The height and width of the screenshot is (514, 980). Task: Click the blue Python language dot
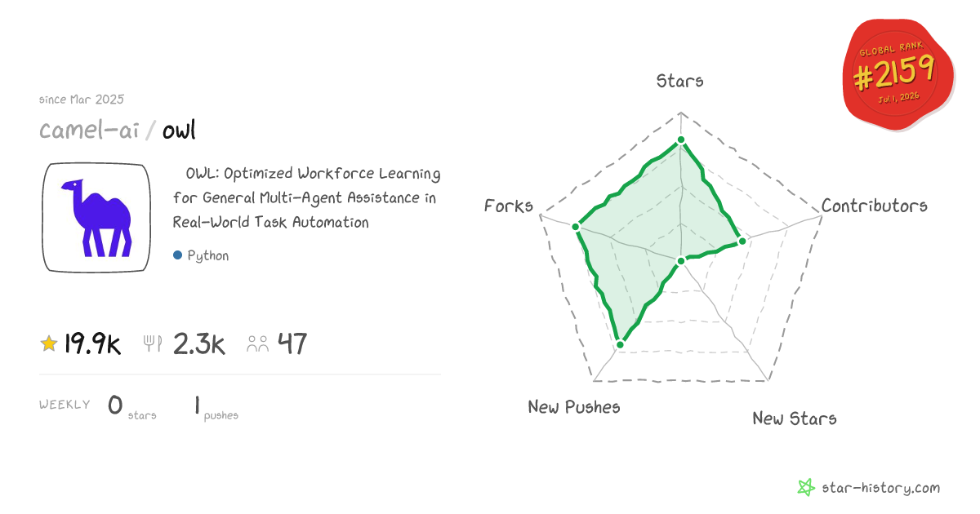click(x=177, y=255)
